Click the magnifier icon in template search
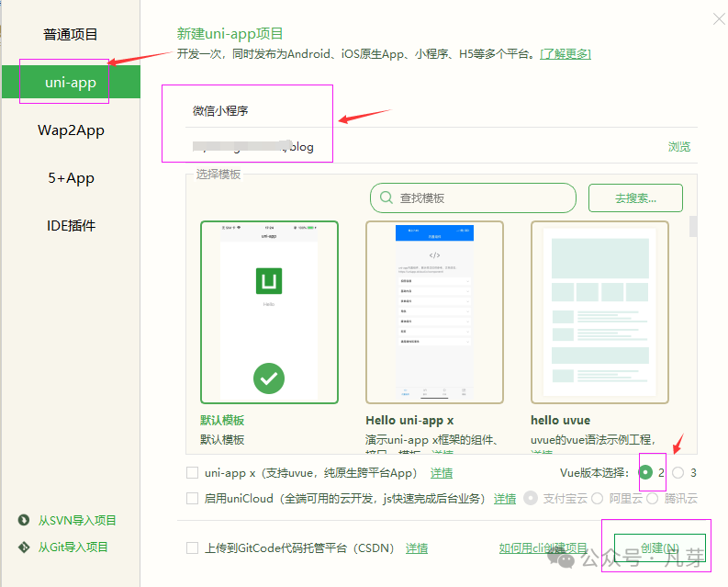Viewport: 728px width, 587px height. pyautogui.click(x=386, y=198)
